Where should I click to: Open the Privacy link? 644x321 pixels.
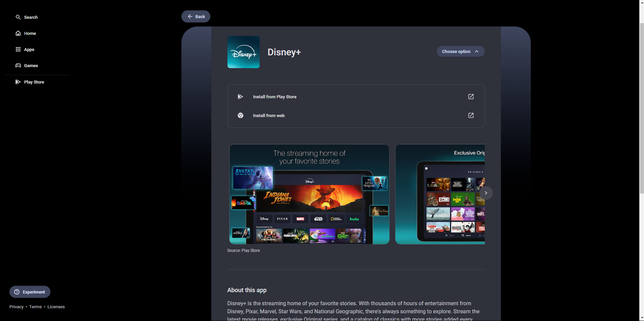tap(16, 307)
